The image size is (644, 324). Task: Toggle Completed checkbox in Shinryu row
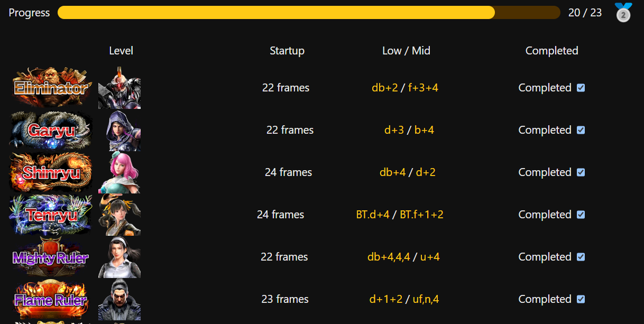click(581, 172)
